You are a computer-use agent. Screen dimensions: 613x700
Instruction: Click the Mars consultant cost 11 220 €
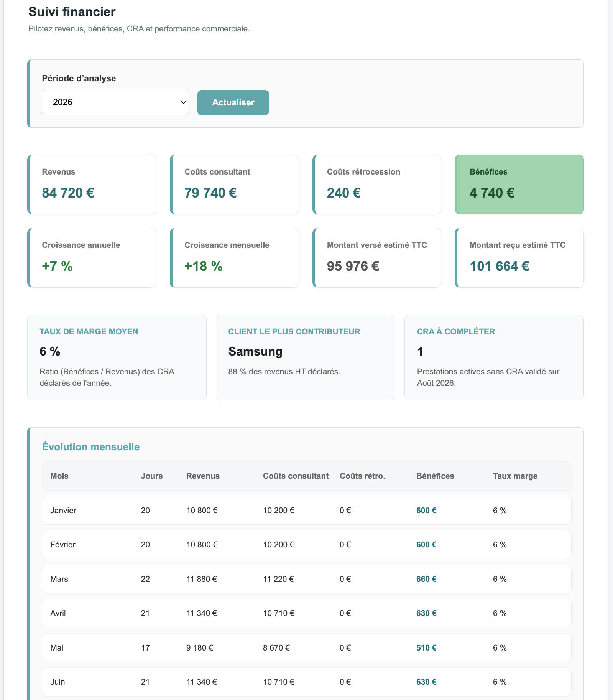tap(278, 579)
